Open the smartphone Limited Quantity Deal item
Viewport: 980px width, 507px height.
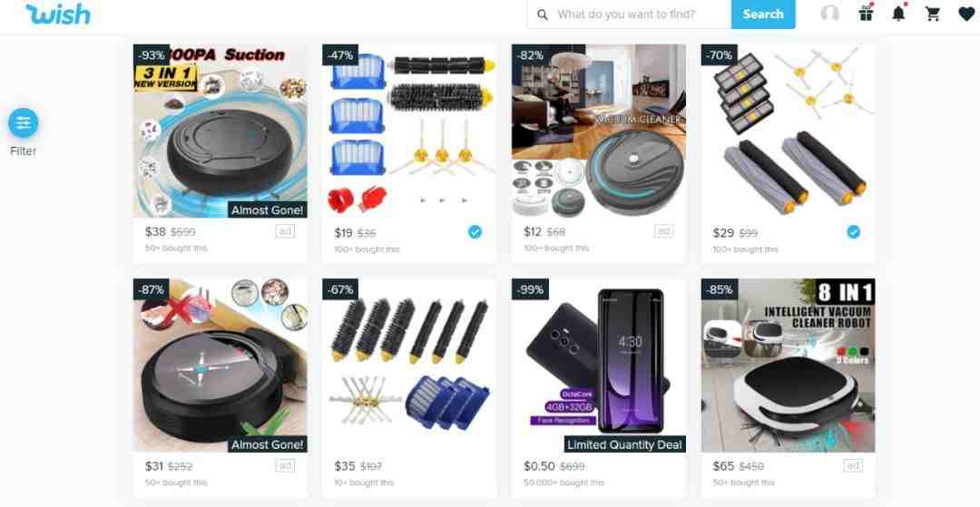(599, 366)
